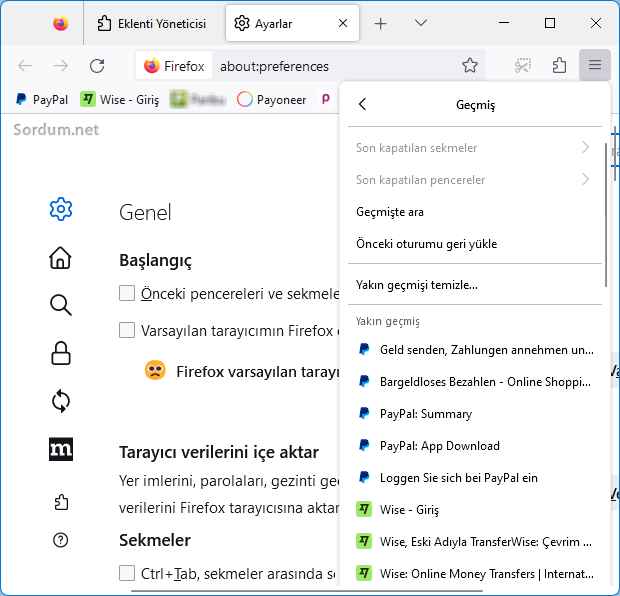Open the PayPal bookmark
The image size is (620, 596).
[41, 100]
